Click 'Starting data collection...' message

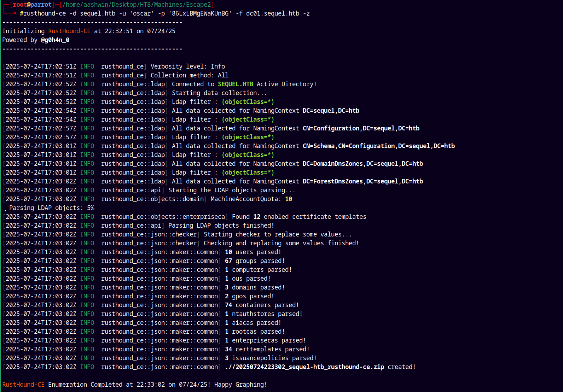[x=219, y=93]
